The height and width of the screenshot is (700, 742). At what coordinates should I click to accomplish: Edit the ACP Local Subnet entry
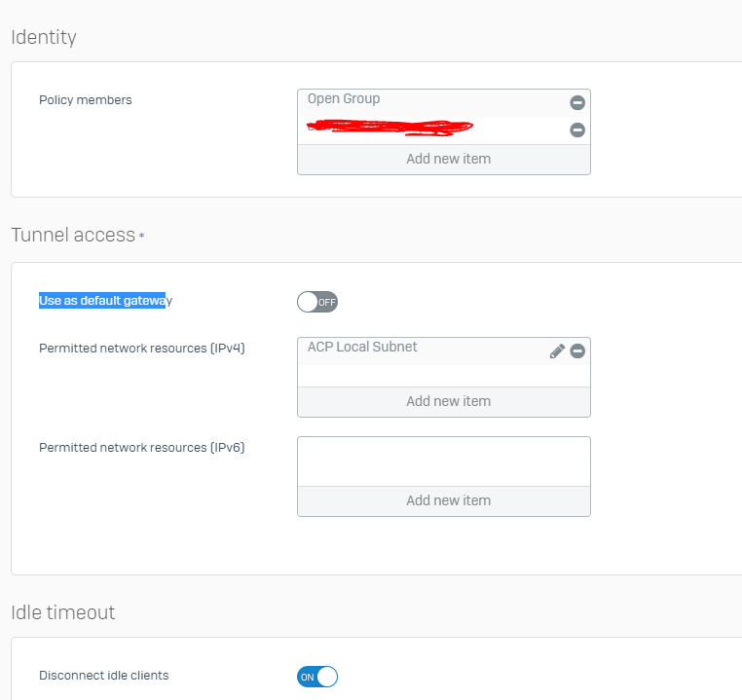pos(557,350)
